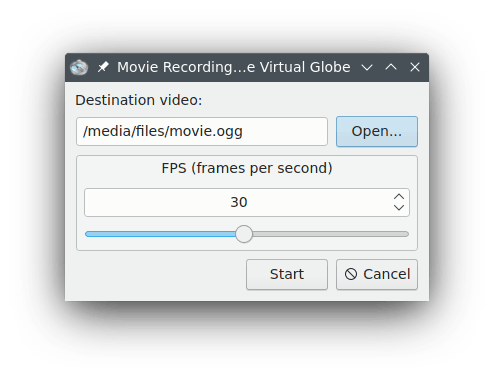Click the window title Movie Recording text

(x=234, y=67)
